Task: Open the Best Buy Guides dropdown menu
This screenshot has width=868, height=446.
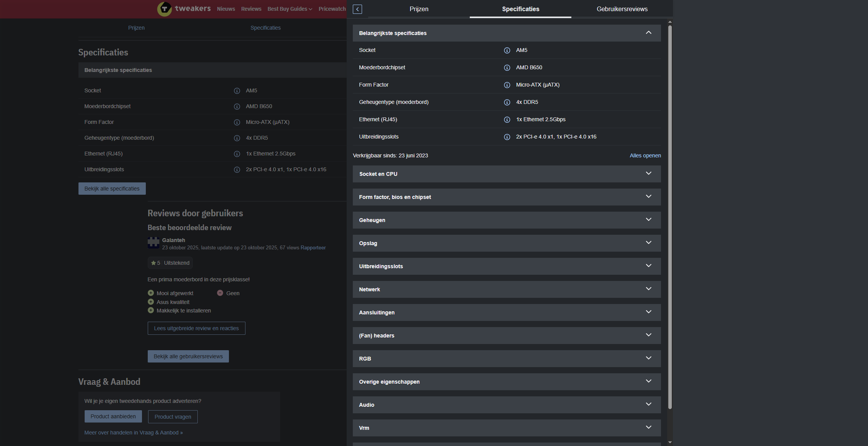Action: tap(290, 9)
